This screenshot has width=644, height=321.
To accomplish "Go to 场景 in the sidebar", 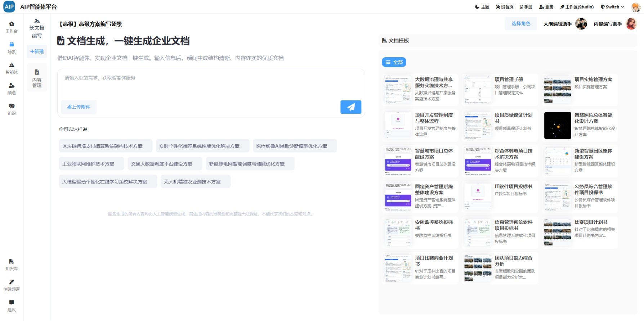I will 12,48.
